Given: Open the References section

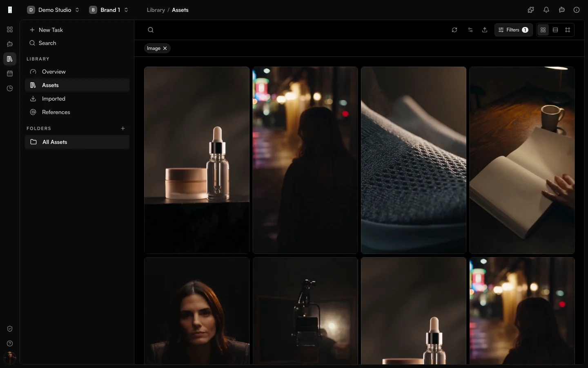Looking at the screenshot, I should (77, 112).
